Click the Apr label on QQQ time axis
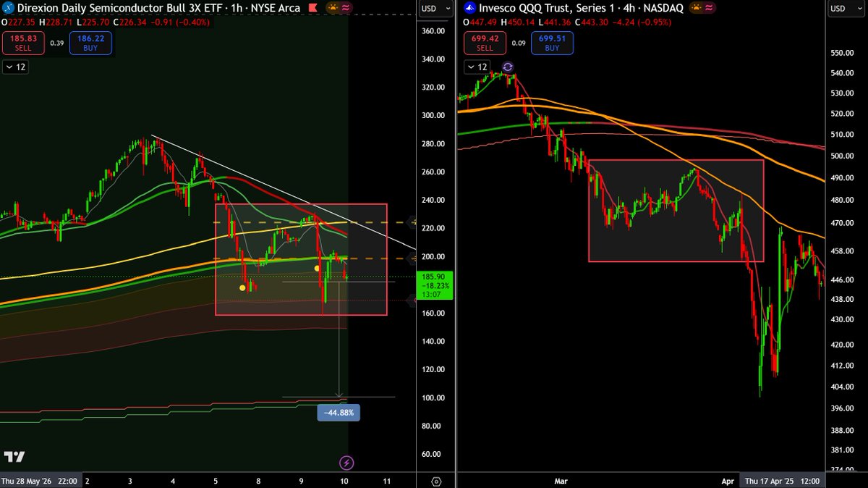This screenshot has width=868, height=488. click(x=728, y=480)
